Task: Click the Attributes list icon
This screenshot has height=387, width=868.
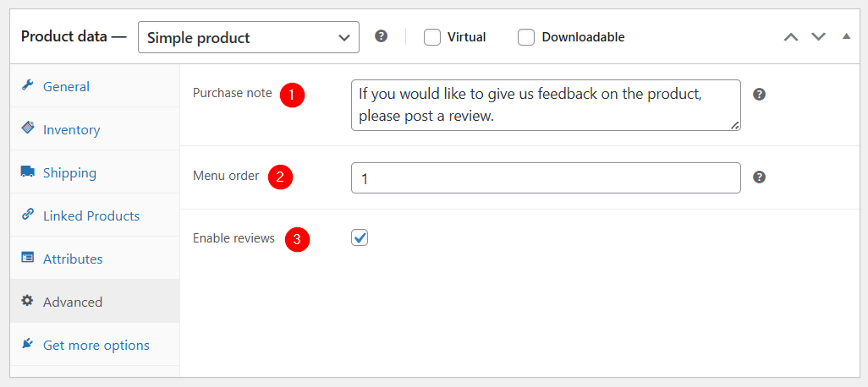Action: (x=27, y=258)
